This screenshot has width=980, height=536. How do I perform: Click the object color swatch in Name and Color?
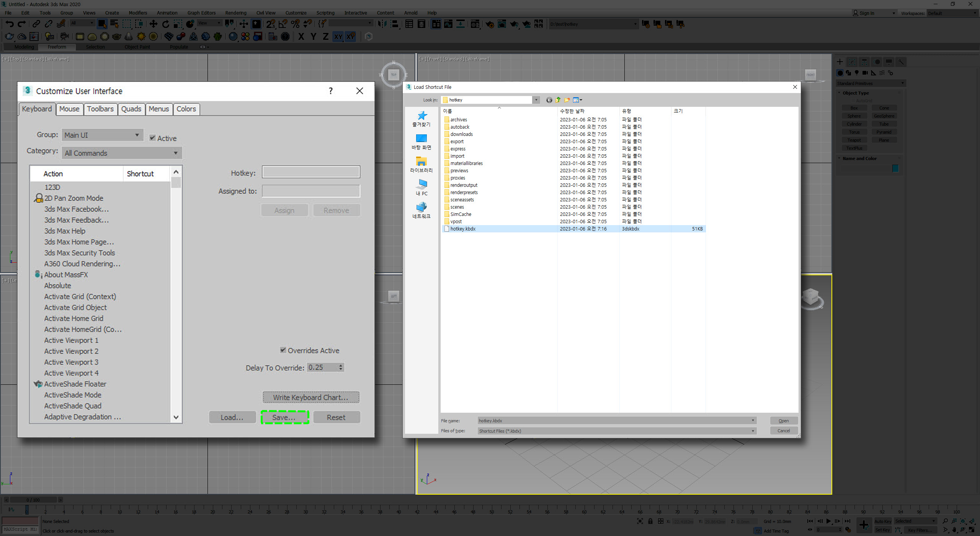(895, 168)
